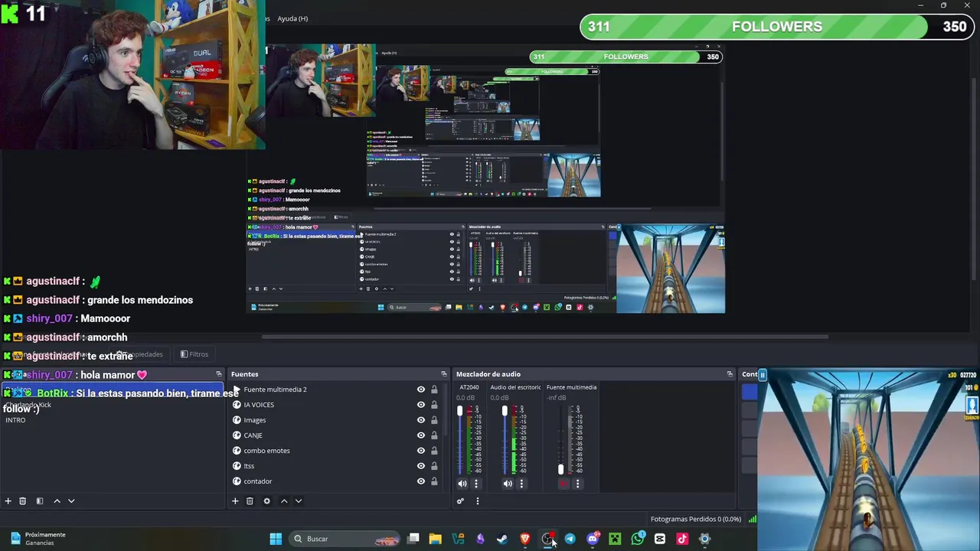Toggle visibility of the Images source
The image size is (980, 551).
[x=420, y=420]
